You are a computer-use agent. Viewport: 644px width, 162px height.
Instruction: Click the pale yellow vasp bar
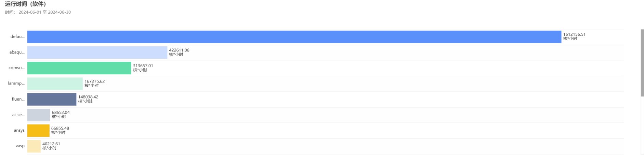click(x=34, y=146)
